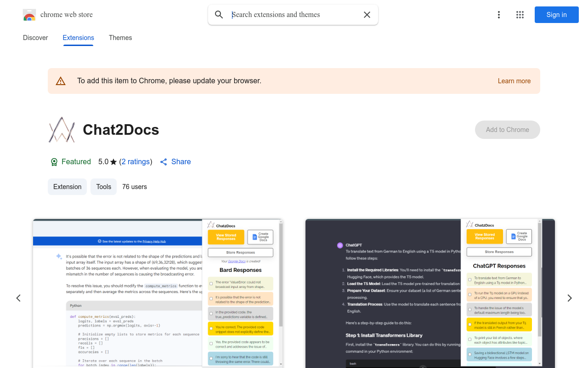Screen dimensions: 588x368
Task: Show next screenshot with right arrow
Action: coord(570,298)
